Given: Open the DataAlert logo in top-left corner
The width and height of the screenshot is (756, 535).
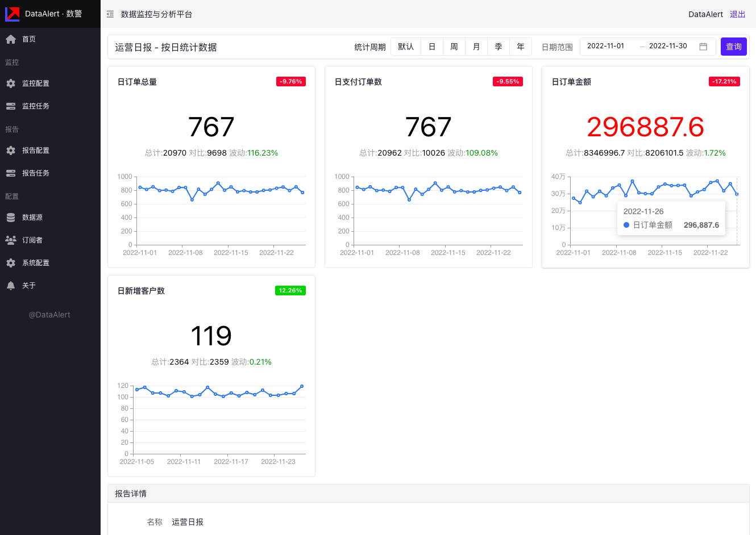Looking at the screenshot, I should point(13,14).
